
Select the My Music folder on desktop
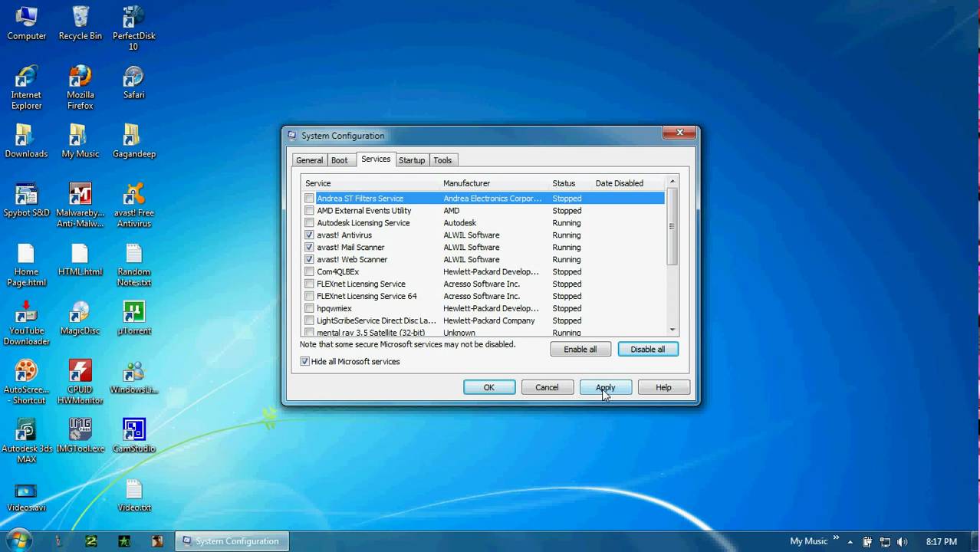80,140
